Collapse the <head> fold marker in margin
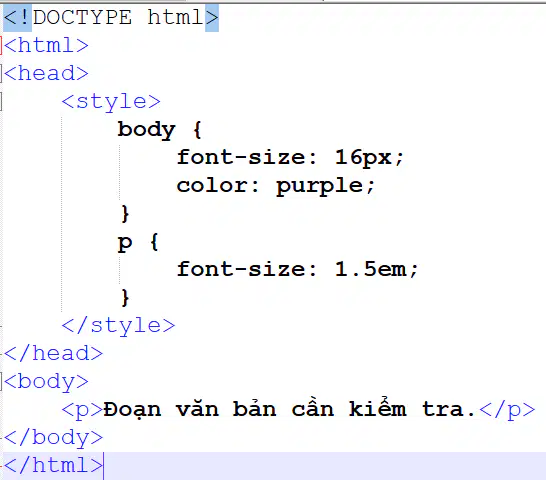The width and height of the screenshot is (546, 480). [1, 73]
